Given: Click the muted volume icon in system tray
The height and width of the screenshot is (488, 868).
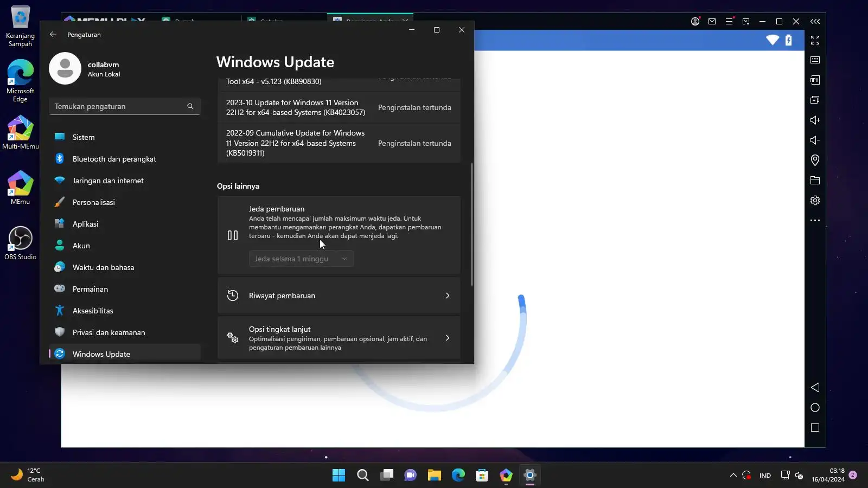Looking at the screenshot, I should pyautogui.click(x=799, y=476).
